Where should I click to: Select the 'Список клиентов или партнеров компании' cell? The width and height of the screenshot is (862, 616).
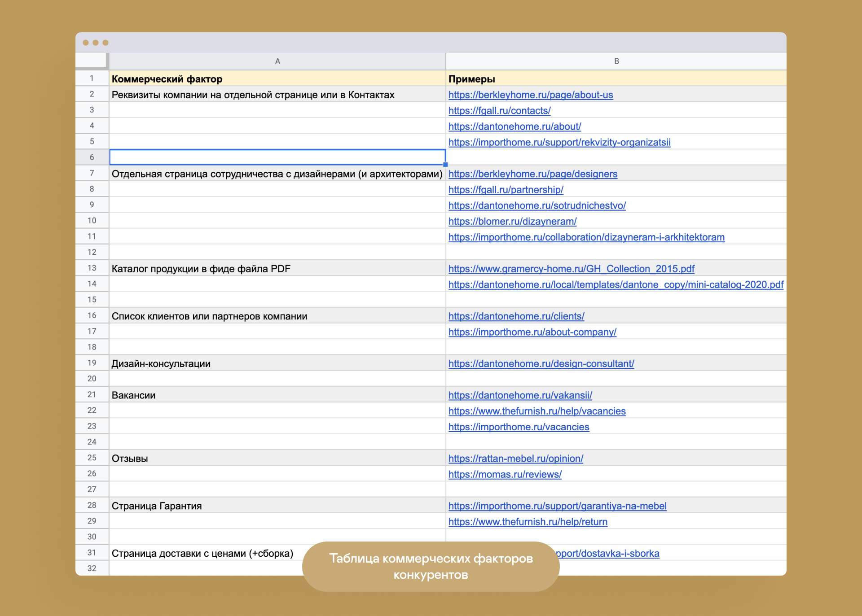[277, 316]
